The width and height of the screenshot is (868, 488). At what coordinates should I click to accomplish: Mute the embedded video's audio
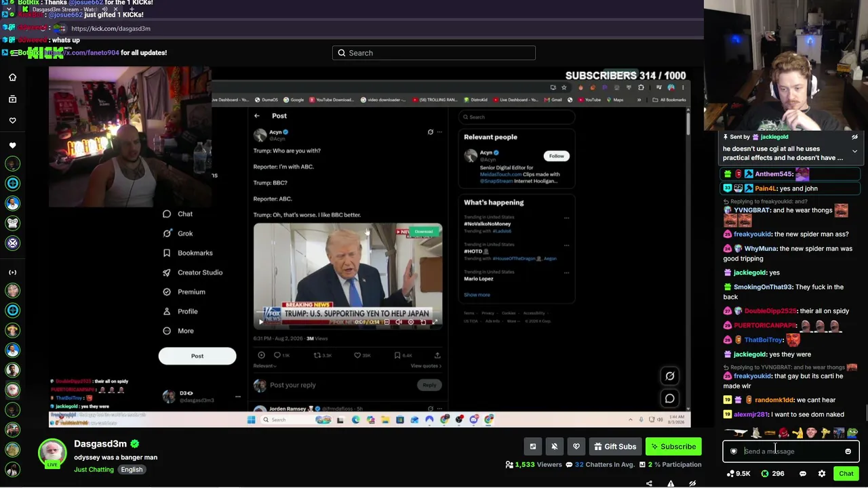(x=399, y=322)
